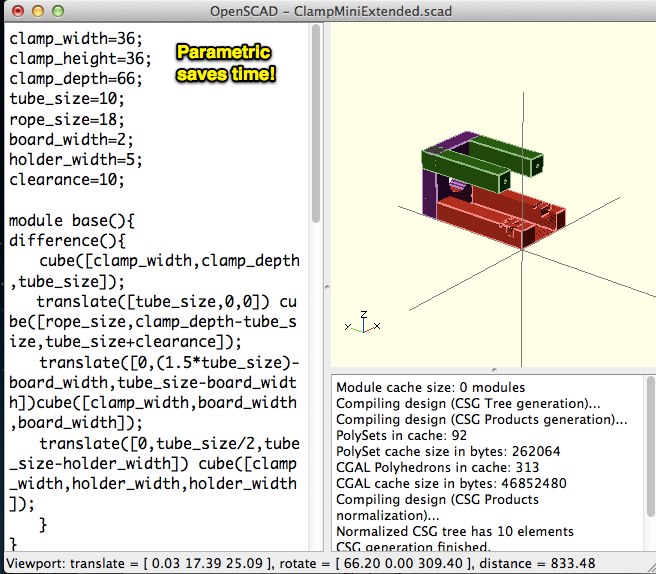
Task: Click the line 'clearance=10;'
Action: pos(67,180)
